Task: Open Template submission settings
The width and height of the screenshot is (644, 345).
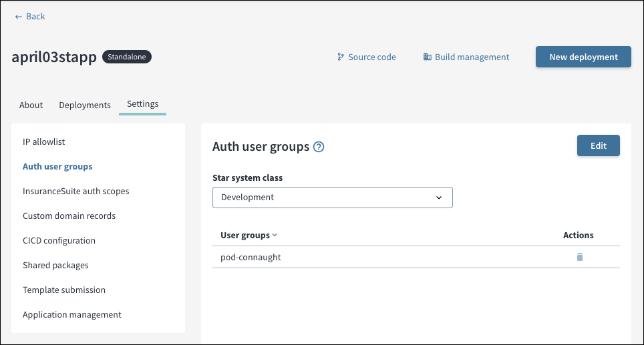Action: [64, 290]
